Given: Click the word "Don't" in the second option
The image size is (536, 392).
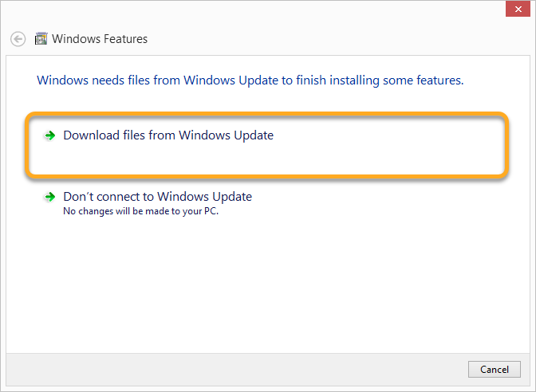Looking at the screenshot, I should (x=78, y=196).
